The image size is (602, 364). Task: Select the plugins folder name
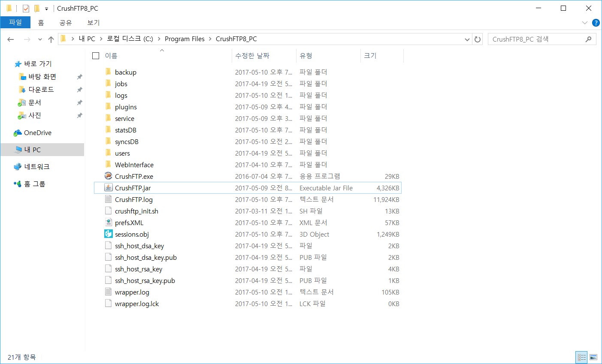[x=126, y=107]
